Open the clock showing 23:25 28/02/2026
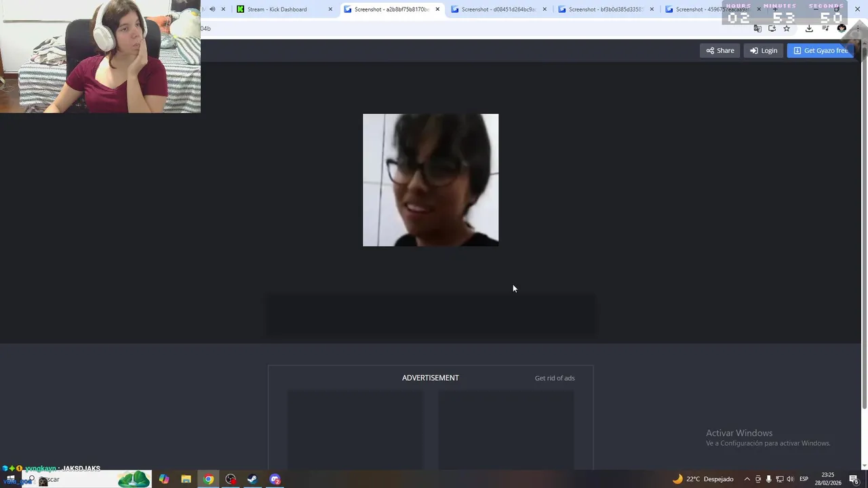This screenshot has width=868, height=488. point(828,479)
